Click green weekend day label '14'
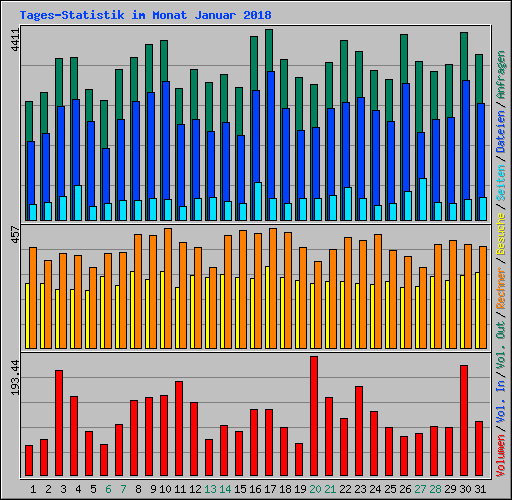Image resolution: width=512 pixels, height=500 pixels. pyautogui.click(x=225, y=489)
